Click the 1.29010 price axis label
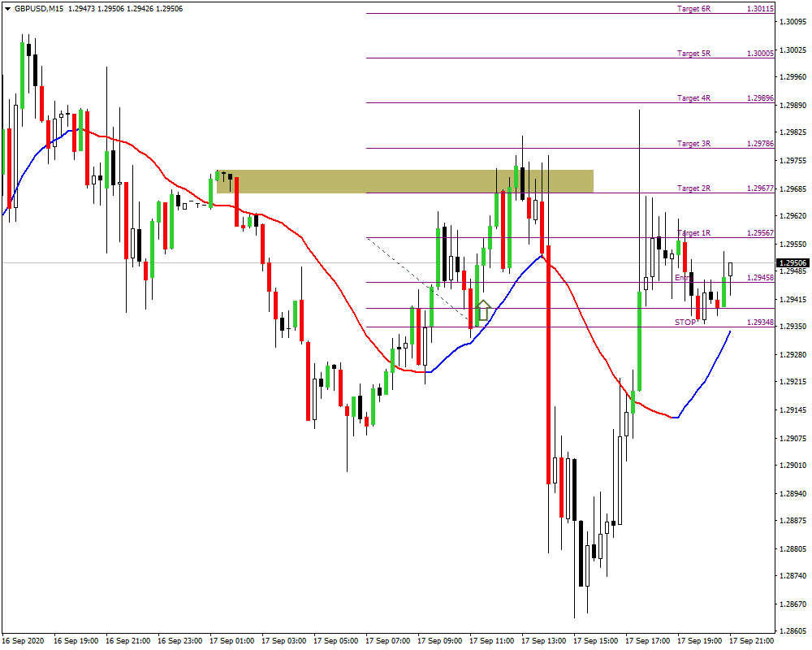812x650 pixels. 793,466
